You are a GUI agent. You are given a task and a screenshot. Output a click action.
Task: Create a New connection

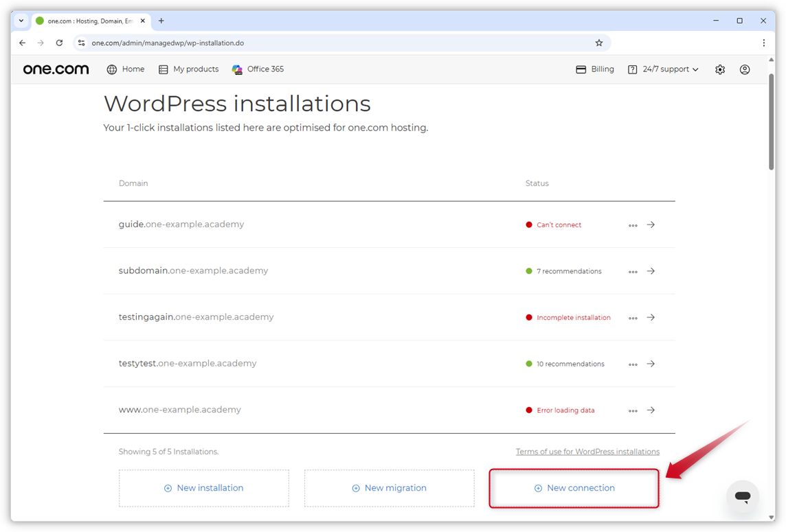(574, 489)
